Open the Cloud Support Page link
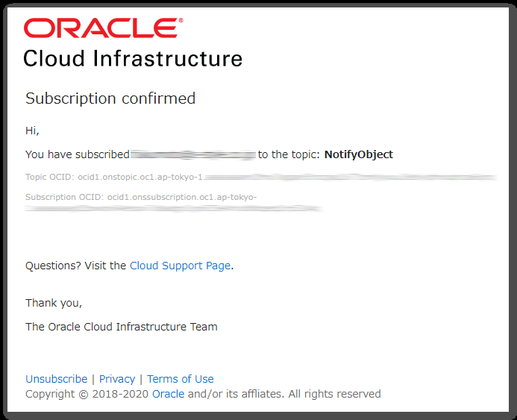 180,266
